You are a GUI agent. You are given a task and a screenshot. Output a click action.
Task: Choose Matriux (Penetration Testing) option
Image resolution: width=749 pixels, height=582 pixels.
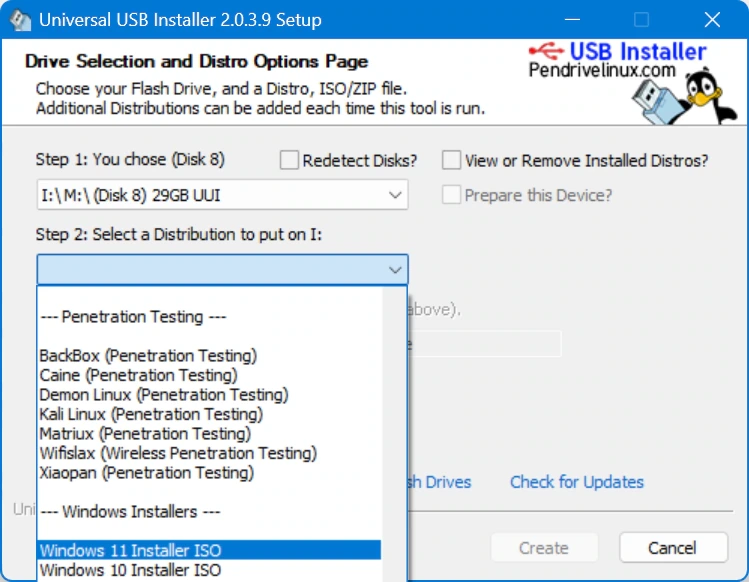click(210, 434)
